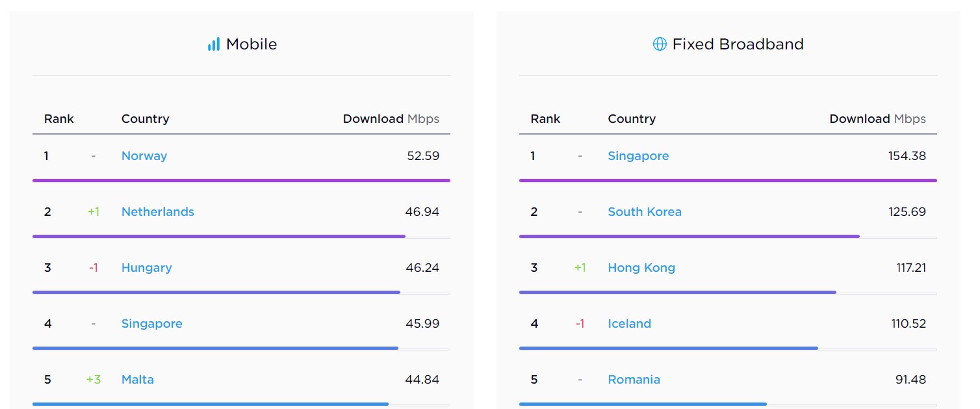Image resolution: width=980 pixels, height=409 pixels.
Task: Click the +1 rank change beside Hong Kong
Action: pos(580,268)
